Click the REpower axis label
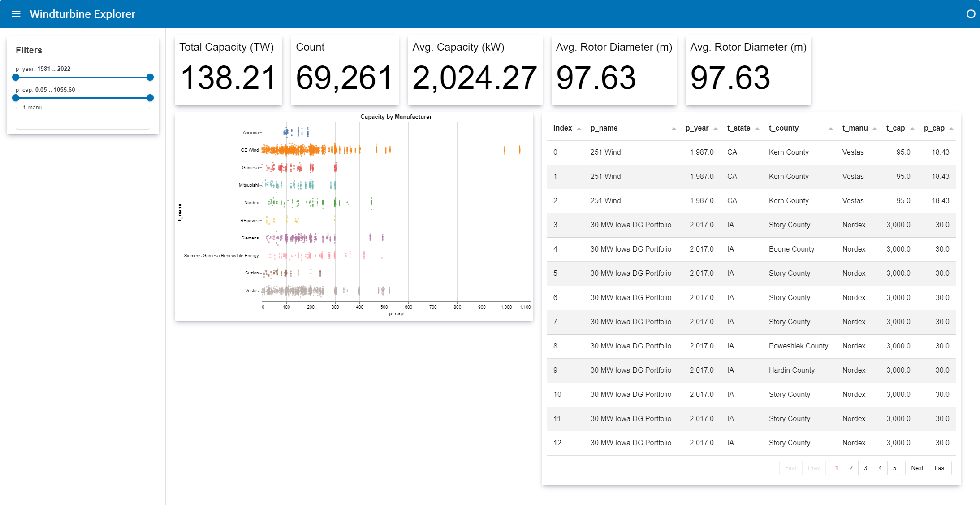Viewport: 980px width, 505px height. click(x=250, y=221)
